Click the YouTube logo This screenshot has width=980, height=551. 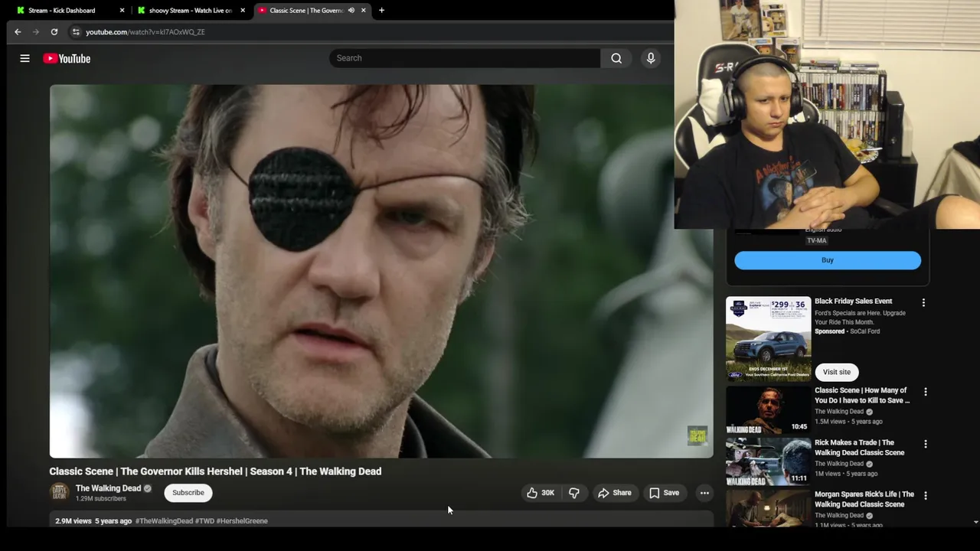(x=67, y=58)
